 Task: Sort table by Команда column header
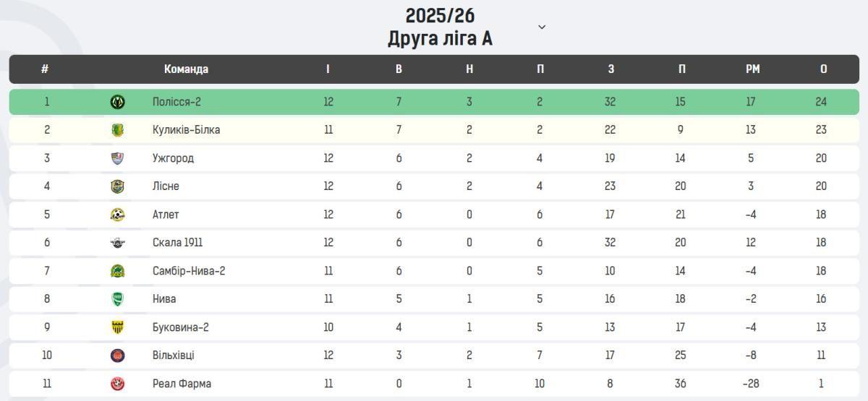pyautogui.click(x=186, y=69)
